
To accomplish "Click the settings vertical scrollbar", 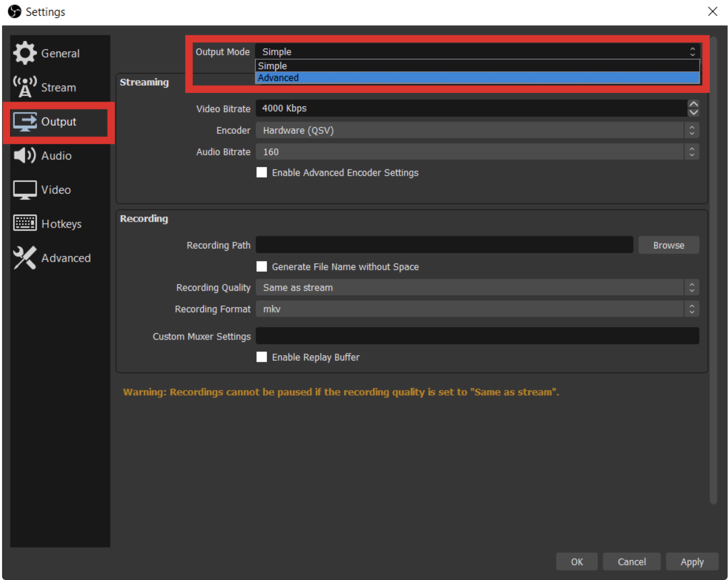I will tap(713, 270).
